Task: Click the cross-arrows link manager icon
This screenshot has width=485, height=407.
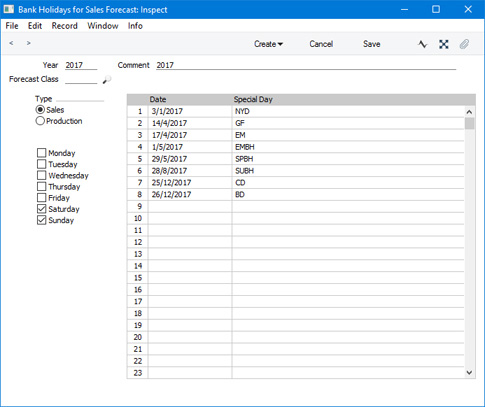Action: (444, 44)
